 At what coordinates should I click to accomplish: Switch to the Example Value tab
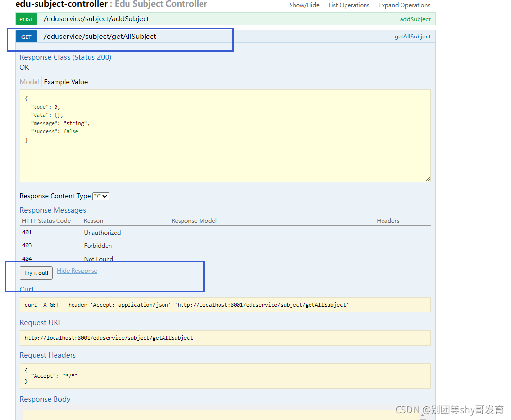[x=66, y=82]
